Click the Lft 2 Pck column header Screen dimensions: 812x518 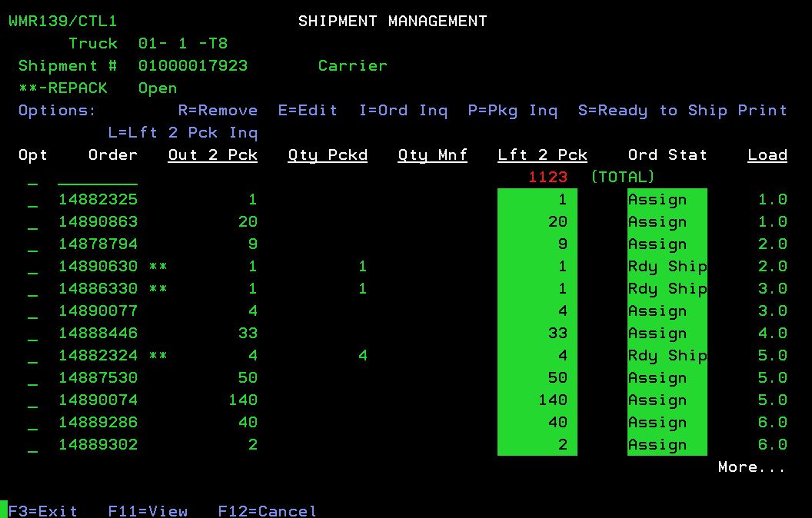coord(542,155)
